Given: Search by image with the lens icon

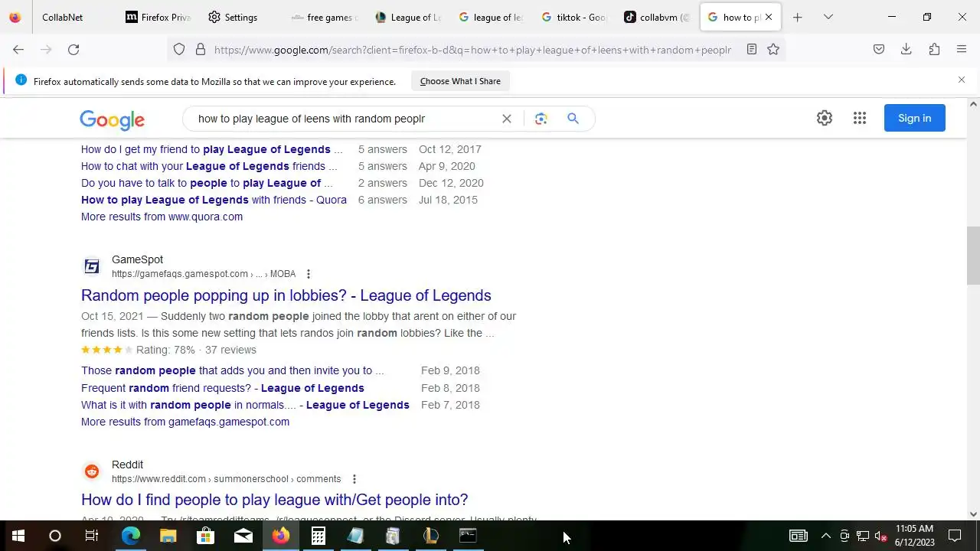Looking at the screenshot, I should [x=541, y=119].
